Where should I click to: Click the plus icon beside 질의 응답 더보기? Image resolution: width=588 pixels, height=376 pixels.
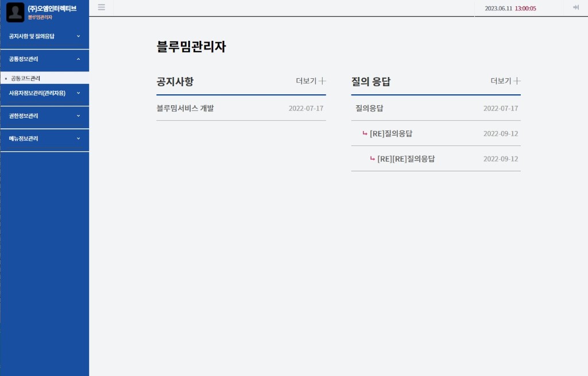tap(517, 81)
